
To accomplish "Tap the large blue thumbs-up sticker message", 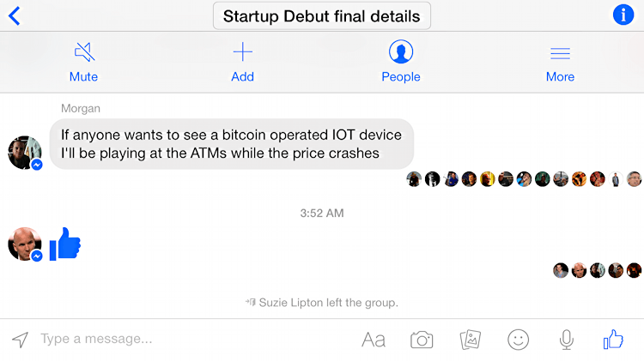I will click(65, 244).
